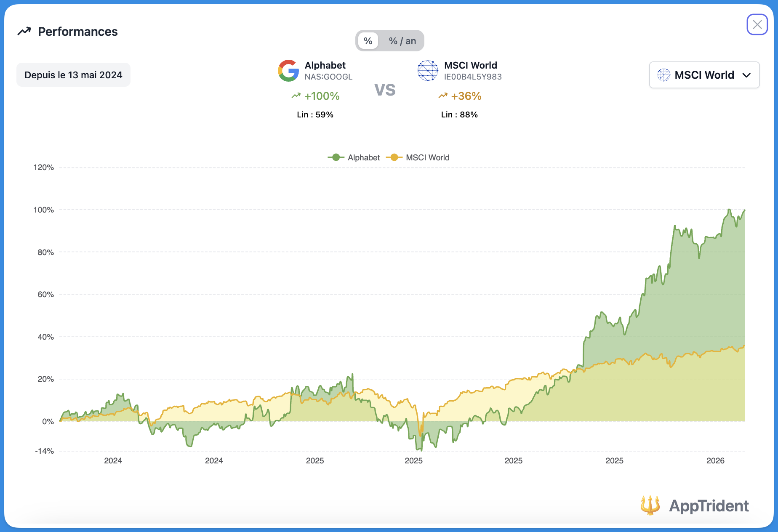Open the MSCI World benchmark dropdown
Viewport: 778px width, 532px height.
[704, 75]
